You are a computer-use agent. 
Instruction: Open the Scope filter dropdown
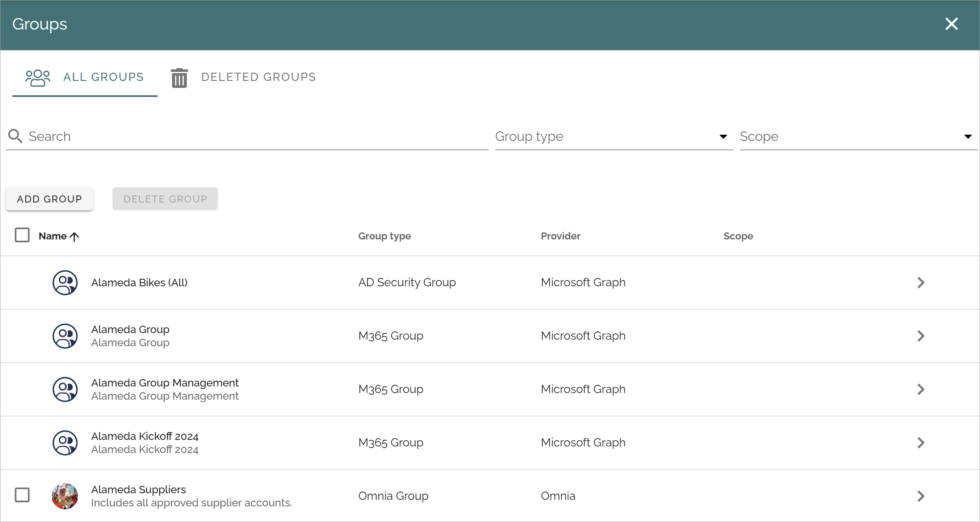[x=858, y=136]
